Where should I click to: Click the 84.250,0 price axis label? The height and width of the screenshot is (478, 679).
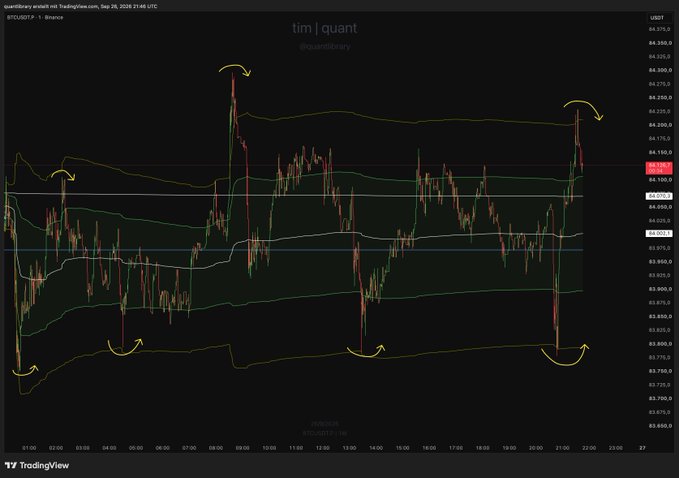(660, 97)
